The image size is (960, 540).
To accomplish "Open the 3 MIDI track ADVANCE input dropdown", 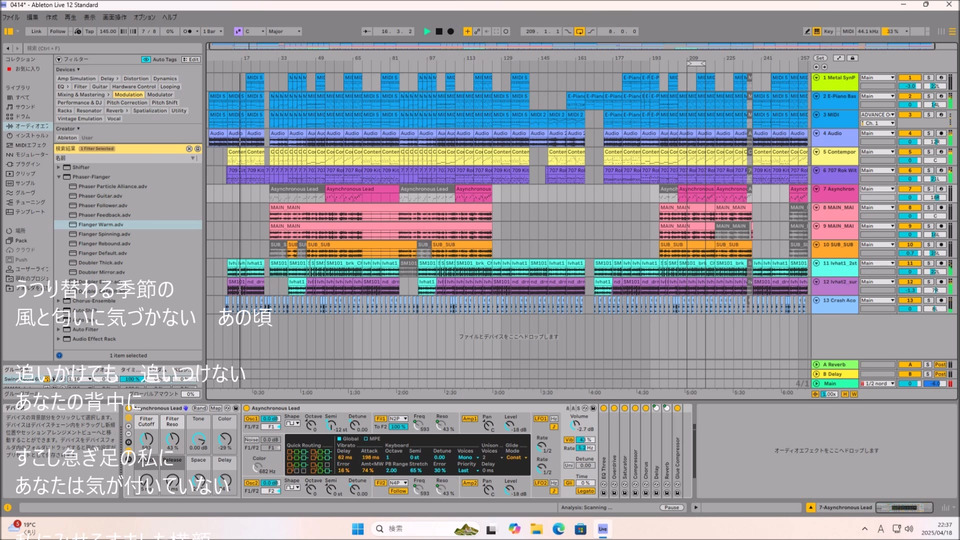I will pos(877,114).
